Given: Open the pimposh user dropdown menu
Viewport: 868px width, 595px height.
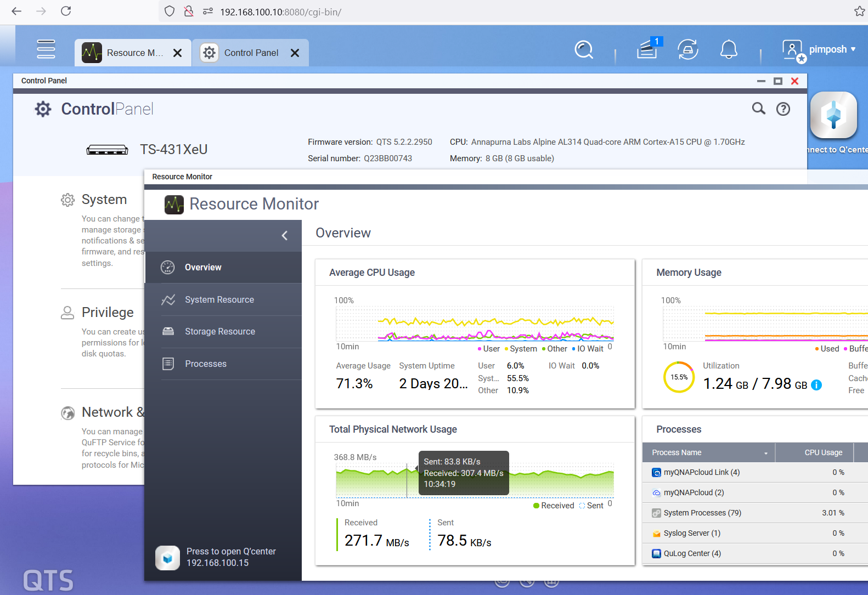Looking at the screenshot, I should [x=832, y=49].
